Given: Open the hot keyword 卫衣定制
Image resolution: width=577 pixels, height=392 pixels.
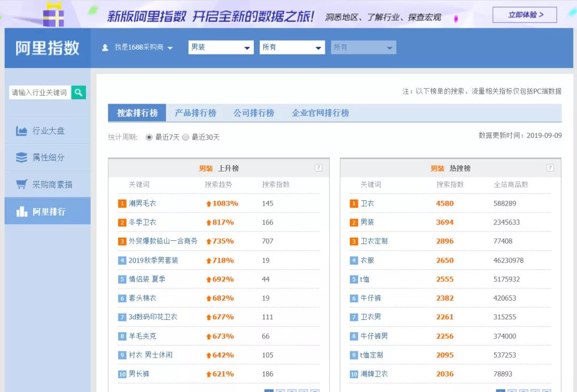Looking at the screenshot, I should [374, 241].
